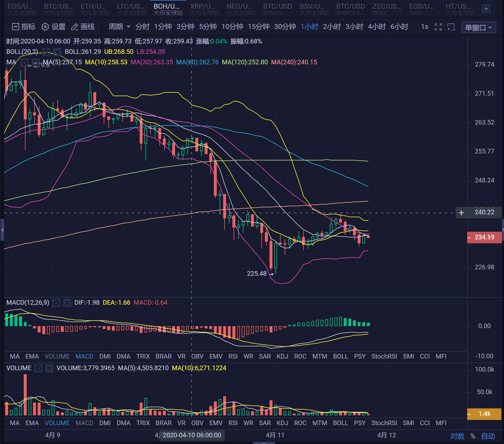Open MACD indicator gear settings
The height and width of the screenshot is (444, 504).
point(56,303)
